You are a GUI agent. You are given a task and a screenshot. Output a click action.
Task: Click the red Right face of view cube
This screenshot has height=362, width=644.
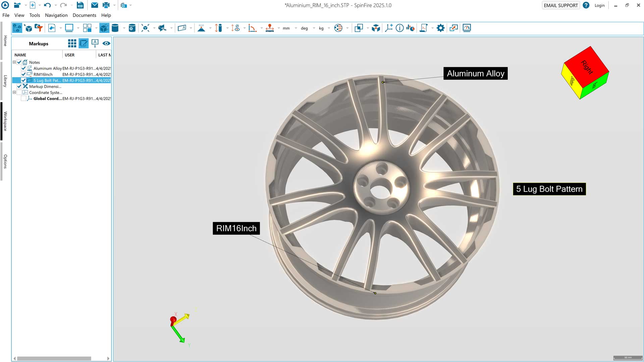[586, 66]
